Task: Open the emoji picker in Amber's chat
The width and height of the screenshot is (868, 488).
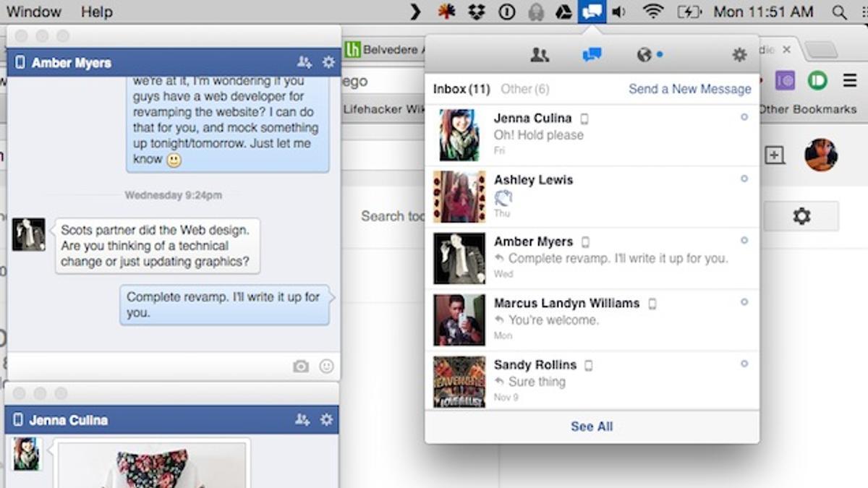Action: point(327,367)
